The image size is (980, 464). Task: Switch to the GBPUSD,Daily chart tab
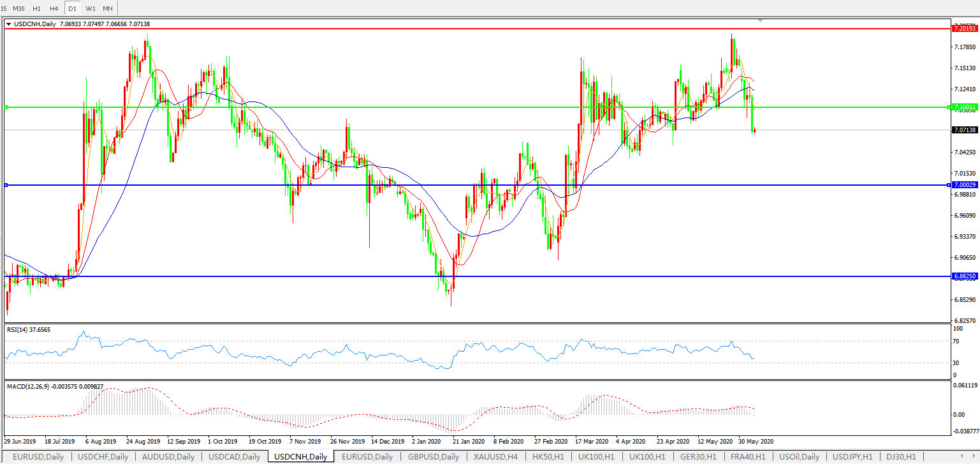click(434, 457)
